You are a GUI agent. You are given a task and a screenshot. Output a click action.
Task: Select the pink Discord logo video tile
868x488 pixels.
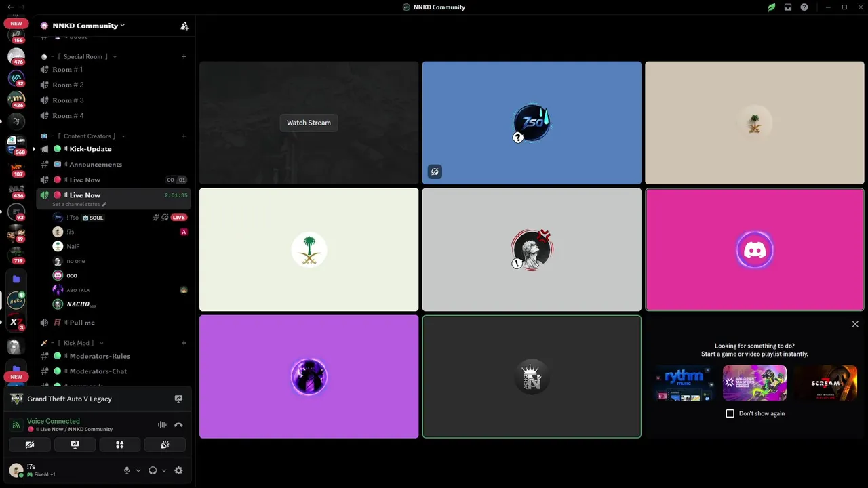coord(755,250)
